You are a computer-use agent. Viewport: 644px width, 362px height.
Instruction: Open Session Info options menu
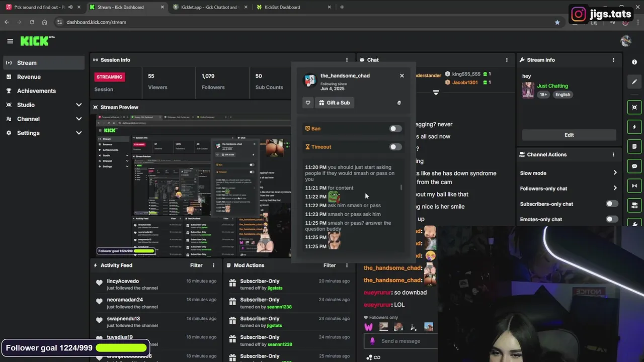point(347,60)
